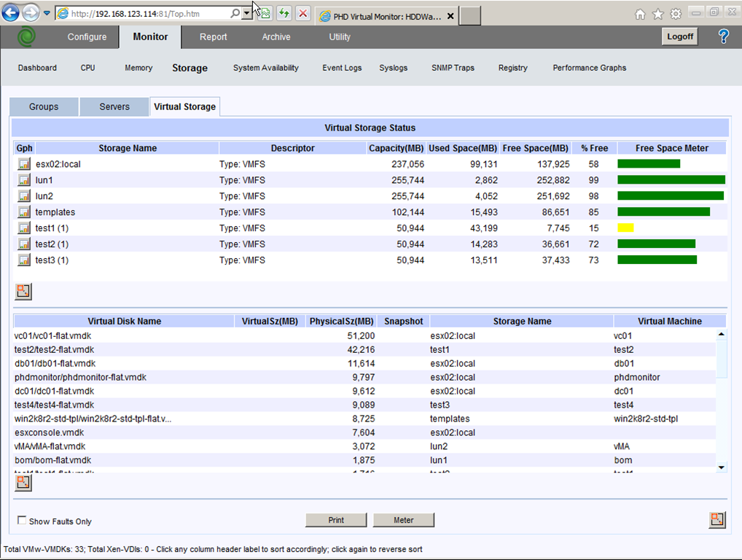Open the graph icon for templates storage
Screen dimensions: 742x560
(24, 212)
